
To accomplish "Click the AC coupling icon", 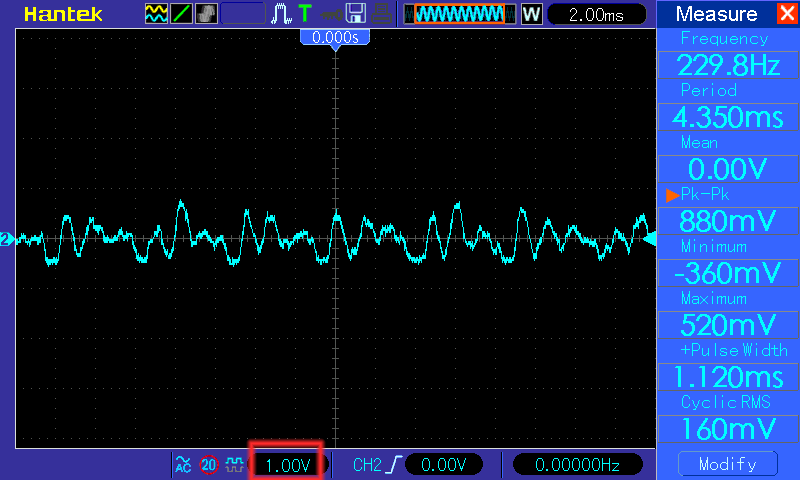I will (x=183, y=464).
